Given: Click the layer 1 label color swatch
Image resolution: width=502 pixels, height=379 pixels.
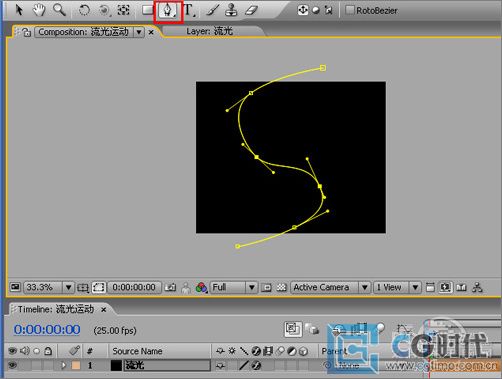Looking at the screenshot, I should coord(76,365).
